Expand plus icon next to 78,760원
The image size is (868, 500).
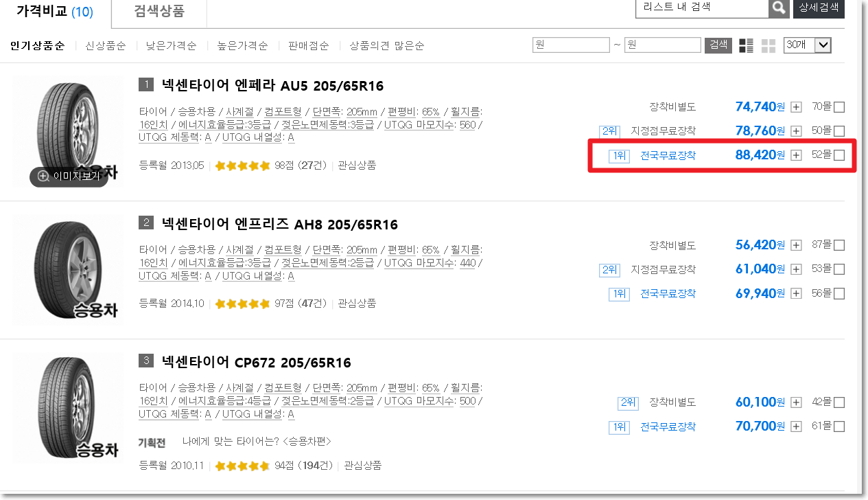click(796, 131)
